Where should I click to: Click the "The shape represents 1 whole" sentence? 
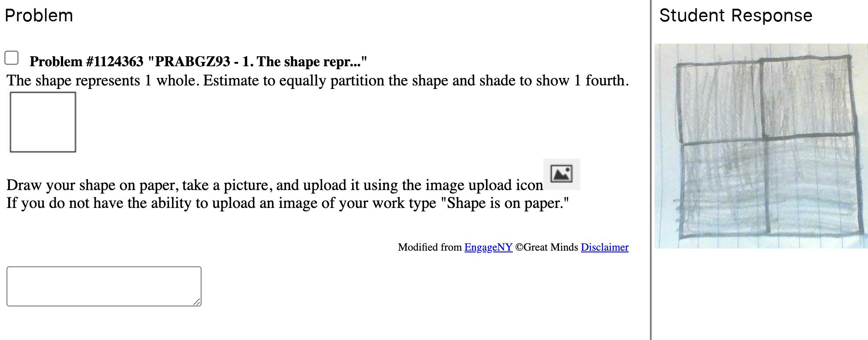(318, 81)
